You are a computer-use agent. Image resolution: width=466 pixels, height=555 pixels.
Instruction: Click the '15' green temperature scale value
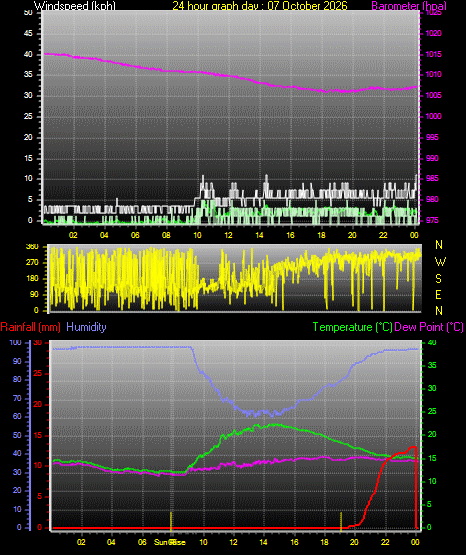point(432,458)
